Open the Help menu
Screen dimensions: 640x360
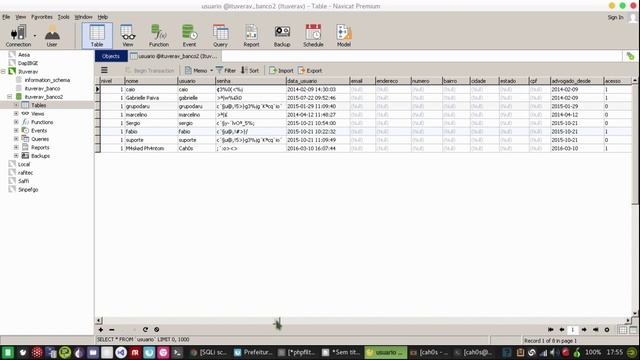coord(102,17)
